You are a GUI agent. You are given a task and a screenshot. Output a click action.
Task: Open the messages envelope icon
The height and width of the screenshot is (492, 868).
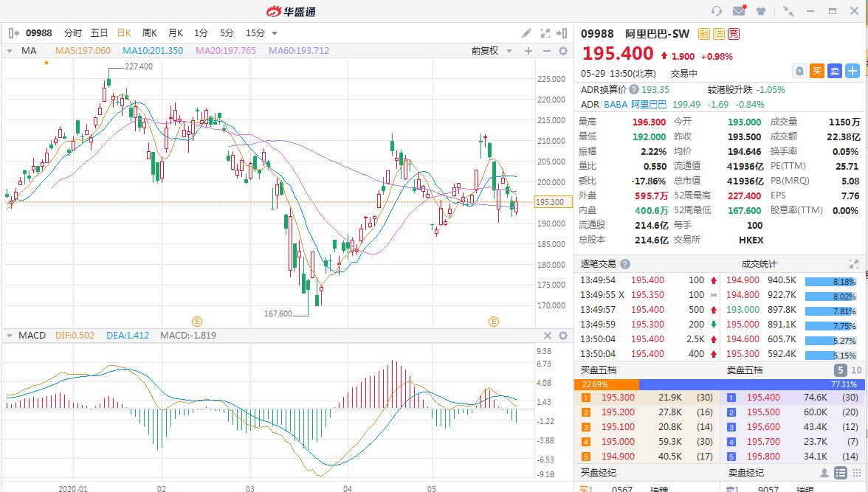point(738,10)
